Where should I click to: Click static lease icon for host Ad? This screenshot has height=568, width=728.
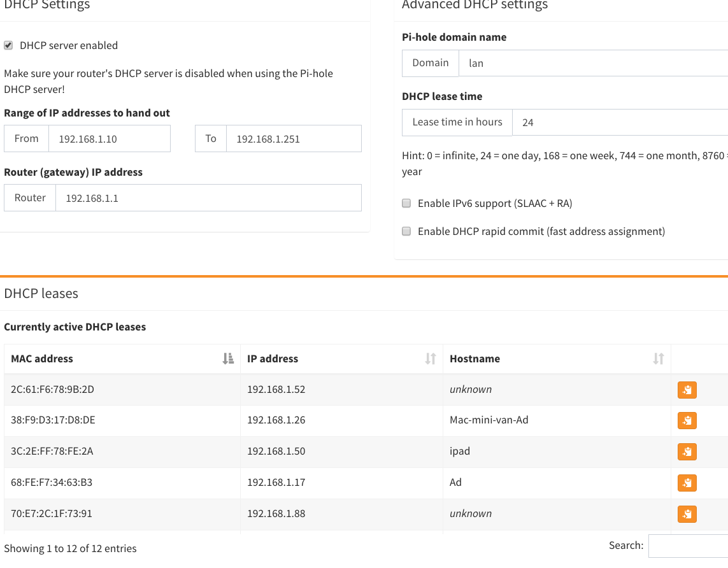687,483
